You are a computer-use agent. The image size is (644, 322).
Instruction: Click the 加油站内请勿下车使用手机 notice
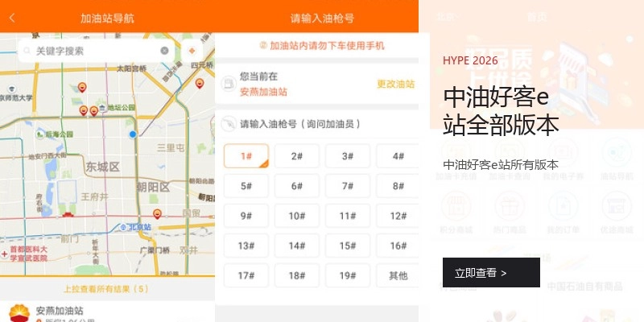tap(322, 46)
